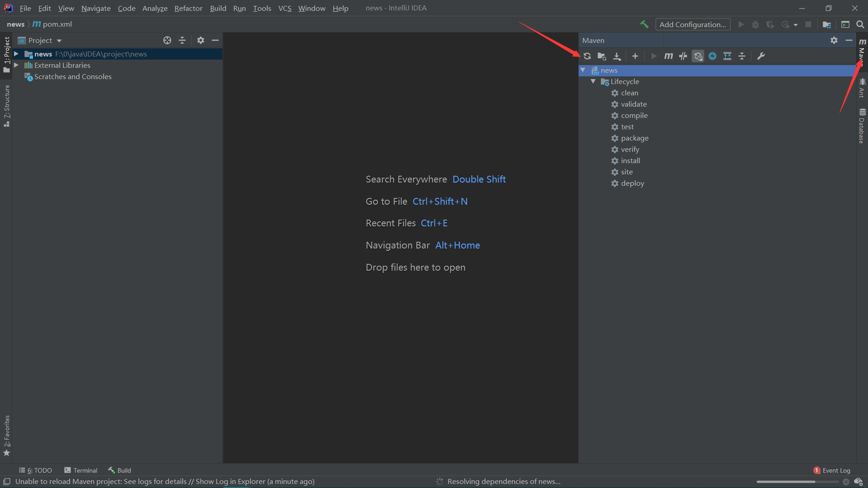Expand the news project folder
868x488 pixels.
(16, 54)
